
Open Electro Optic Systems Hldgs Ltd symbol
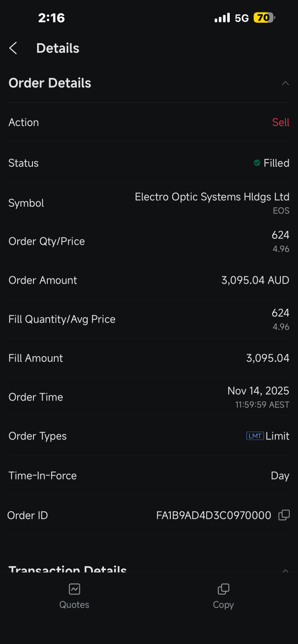coord(212,197)
